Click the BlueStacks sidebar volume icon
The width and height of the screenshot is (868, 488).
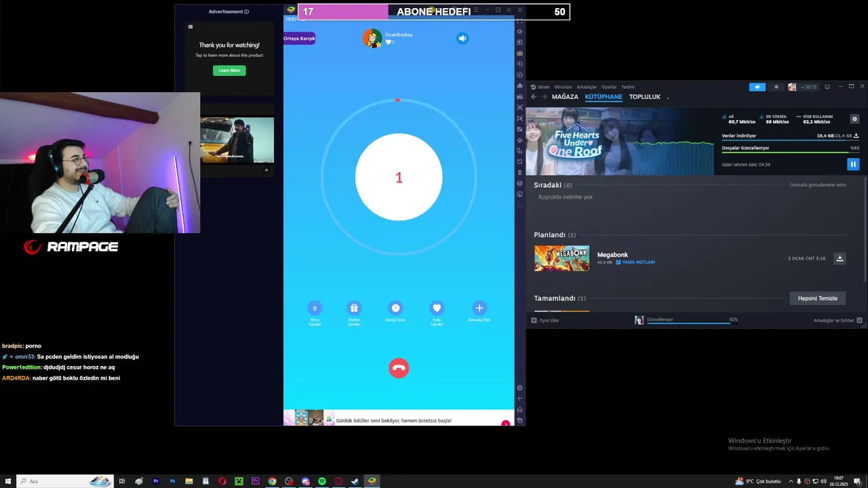(519, 31)
